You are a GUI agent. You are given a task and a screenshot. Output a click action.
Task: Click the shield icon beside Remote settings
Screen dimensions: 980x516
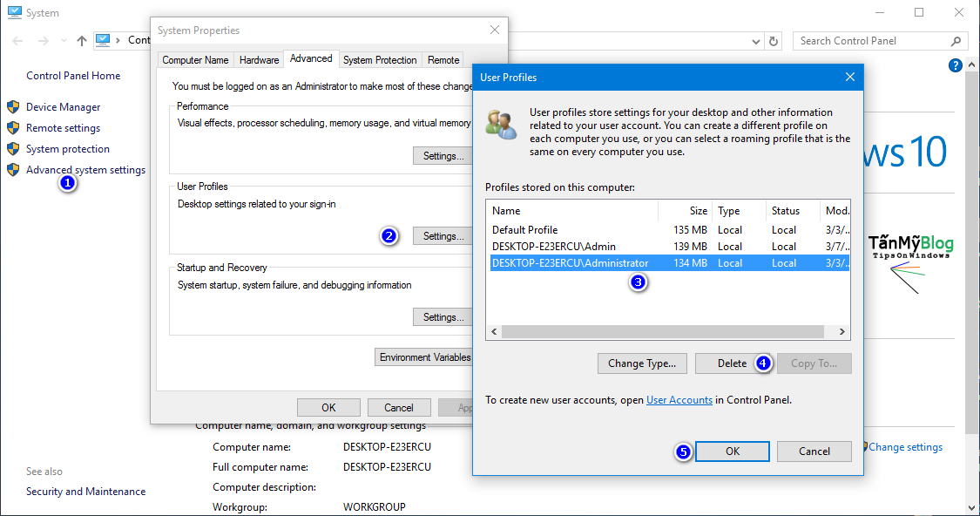pyautogui.click(x=14, y=127)
